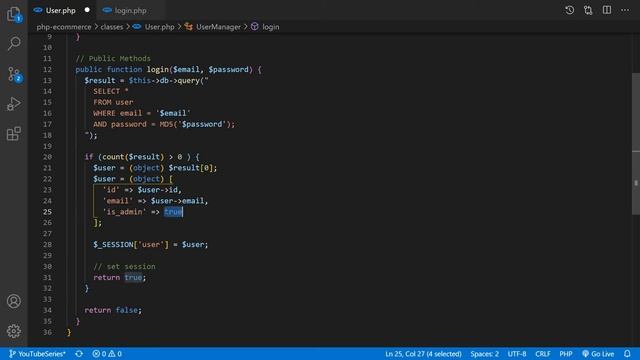
Task: Synchronize changes in status bar
Action: tap(79, 354)
